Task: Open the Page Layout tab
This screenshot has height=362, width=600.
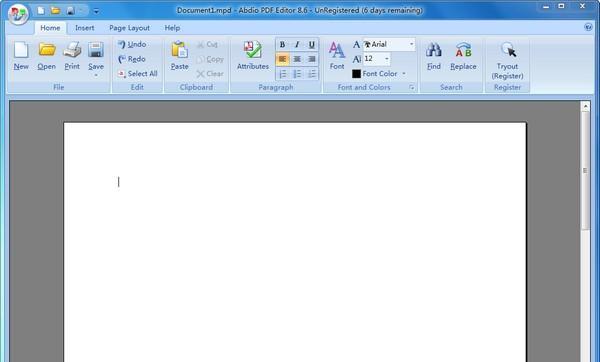Action: tap(129, 28)
